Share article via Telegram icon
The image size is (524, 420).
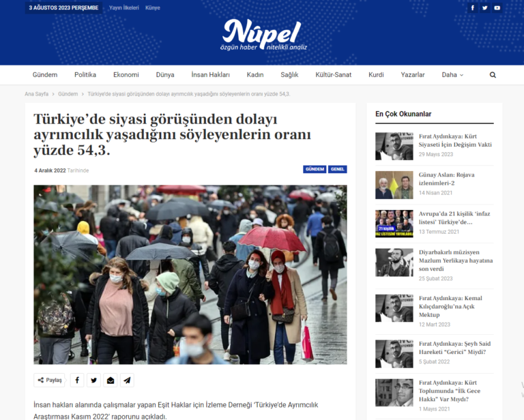(127, 380)
